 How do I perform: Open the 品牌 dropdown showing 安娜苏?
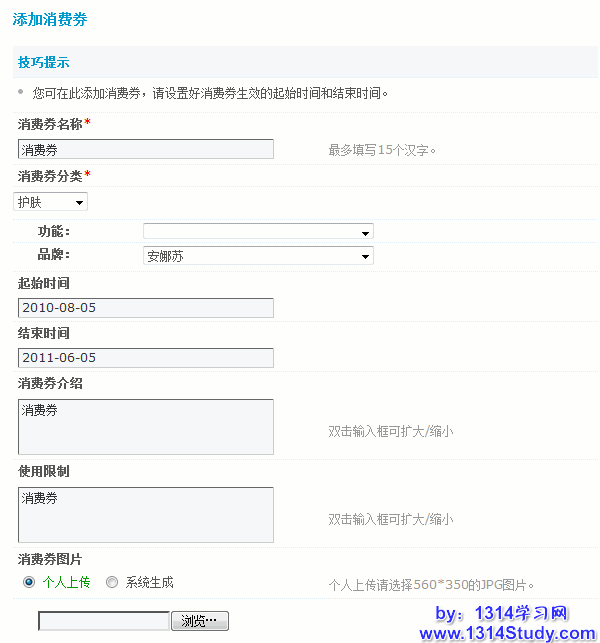pos(258,256)
